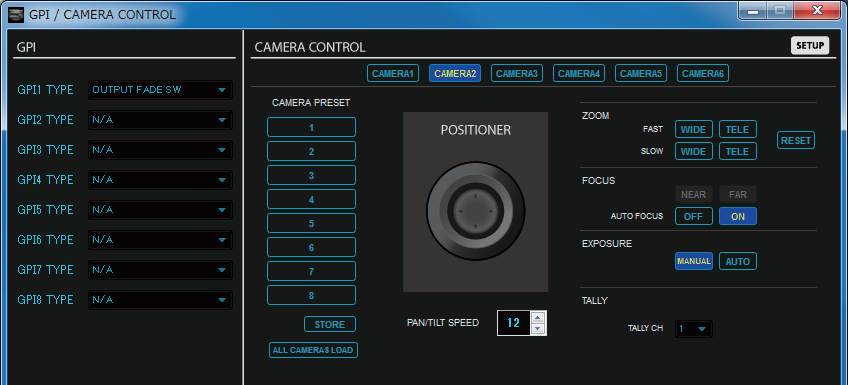Recall camera preset 5
Image resolution: width=848 pixels, height=385 pixels.
(x=312, y=223)
